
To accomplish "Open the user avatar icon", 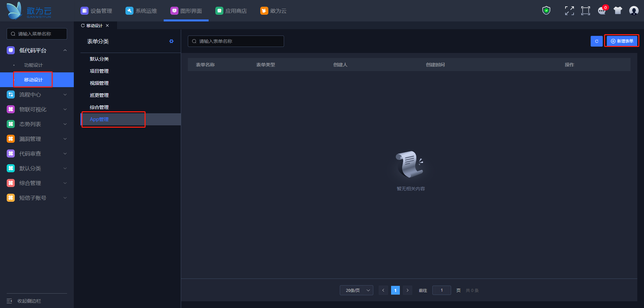I will click(x=634, y=11).
